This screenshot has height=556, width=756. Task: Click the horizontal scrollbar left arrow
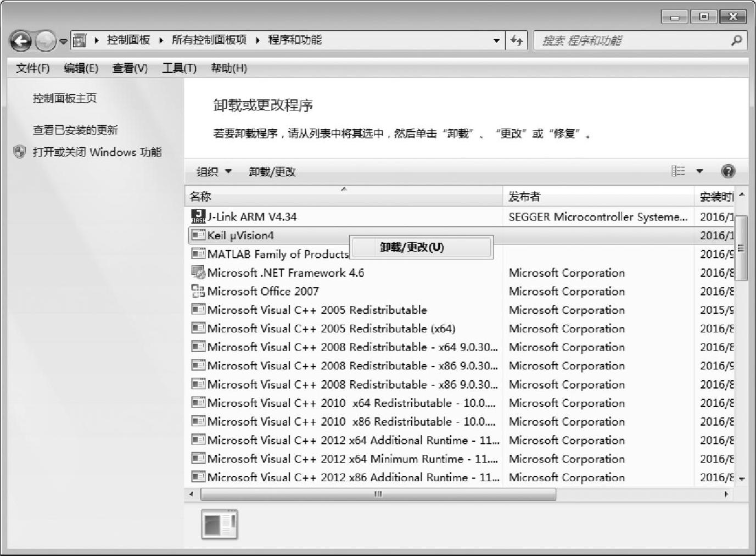coord(191,494)
